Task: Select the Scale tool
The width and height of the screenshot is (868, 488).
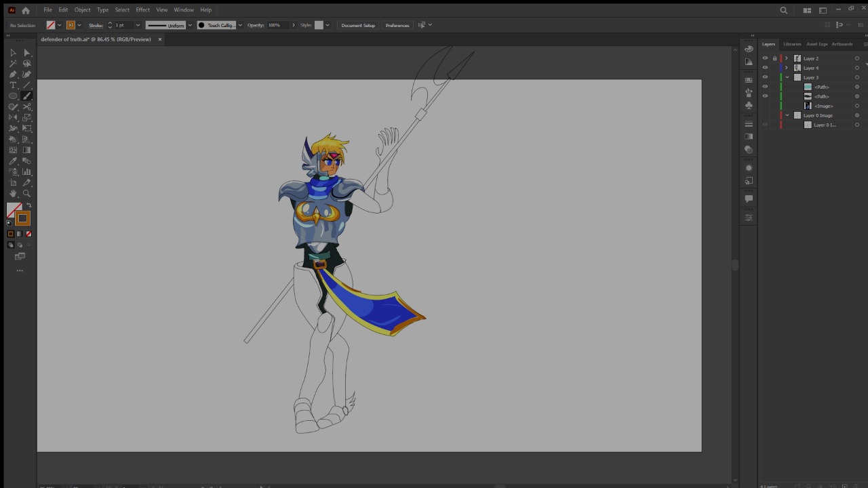Action: point(27,118)
